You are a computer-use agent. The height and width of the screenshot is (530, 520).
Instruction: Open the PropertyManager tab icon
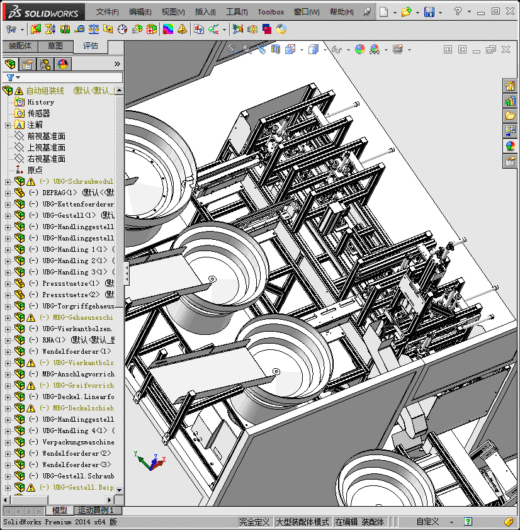pyautogui.click(x=28, y=64)
